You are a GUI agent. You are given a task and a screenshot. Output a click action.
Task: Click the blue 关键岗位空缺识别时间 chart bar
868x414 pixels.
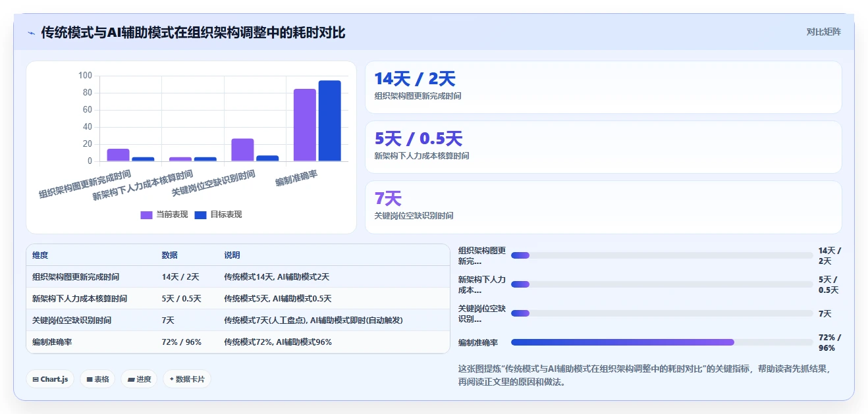tap(267, 159)
